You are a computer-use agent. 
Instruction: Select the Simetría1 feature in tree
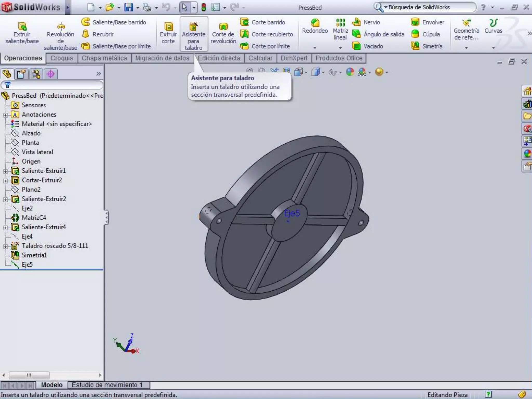[x=34, y=255]
